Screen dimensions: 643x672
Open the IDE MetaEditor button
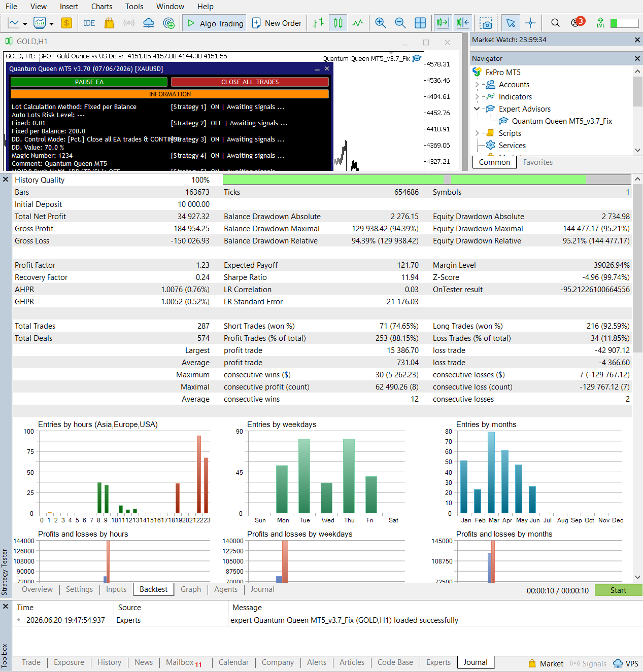(x=89, y=23)
